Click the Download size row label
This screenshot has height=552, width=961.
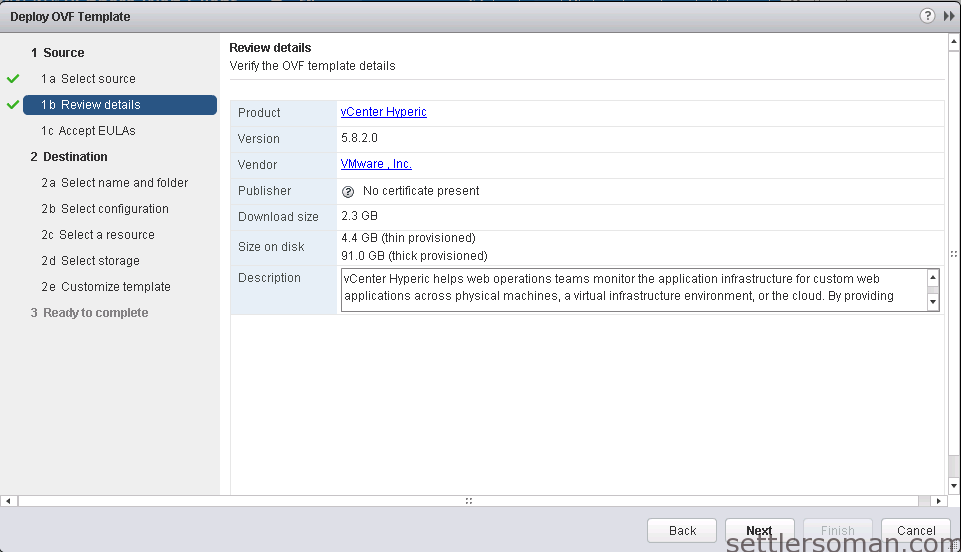[x=278, y=217]
